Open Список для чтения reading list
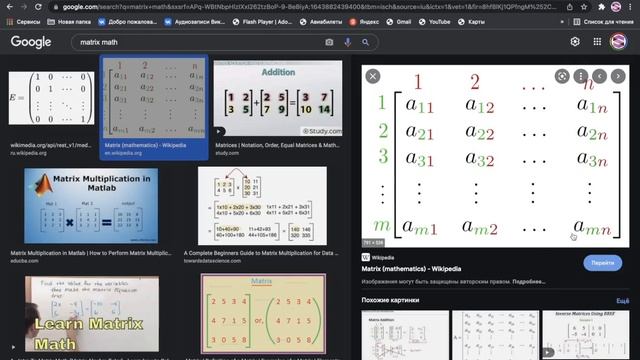 point(604,22)
